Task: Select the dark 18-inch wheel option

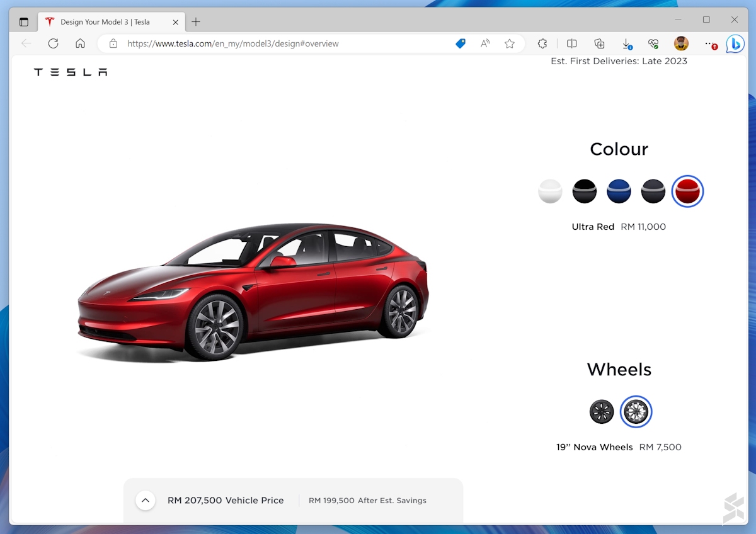Action: point(602,412)
